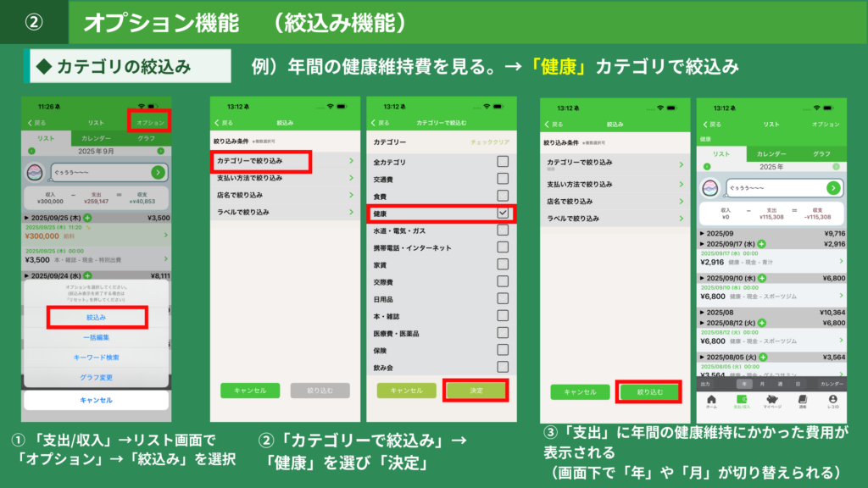Open the green 支出/収入 wallet icon
Image resolution: width=868 pixels, height=488 pixels.
pyautogui.click(x=742, y=398)
